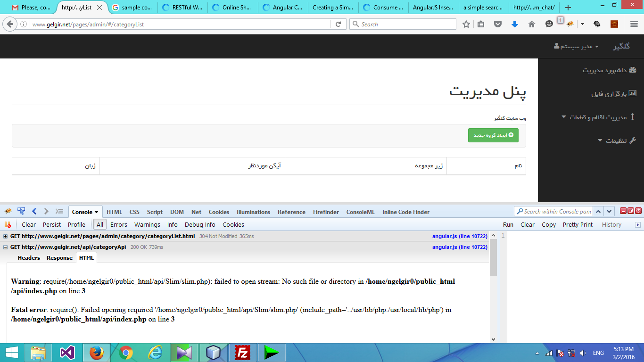Expand the categoryList.html GET request
Viewport: 644px width, 362px height.
[x=6, y=236]
